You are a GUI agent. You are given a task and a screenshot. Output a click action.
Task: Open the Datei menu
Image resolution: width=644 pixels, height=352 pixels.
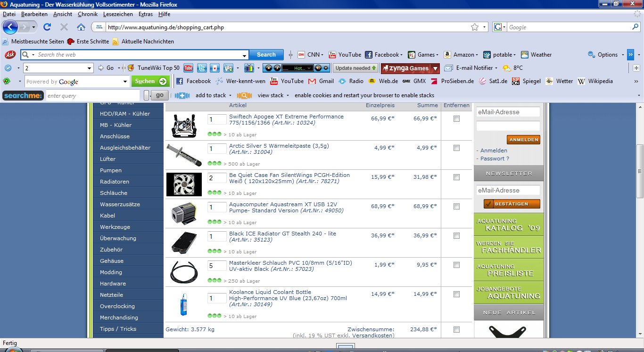(9, 14)
